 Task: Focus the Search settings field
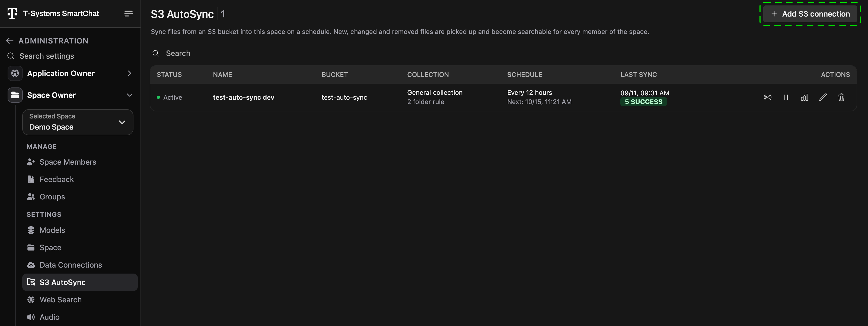[x=47, y=56]
